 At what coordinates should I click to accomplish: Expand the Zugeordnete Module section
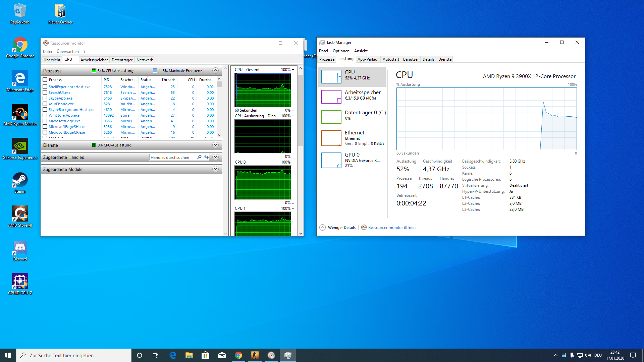pyautogui.click(x=215, y=169)
